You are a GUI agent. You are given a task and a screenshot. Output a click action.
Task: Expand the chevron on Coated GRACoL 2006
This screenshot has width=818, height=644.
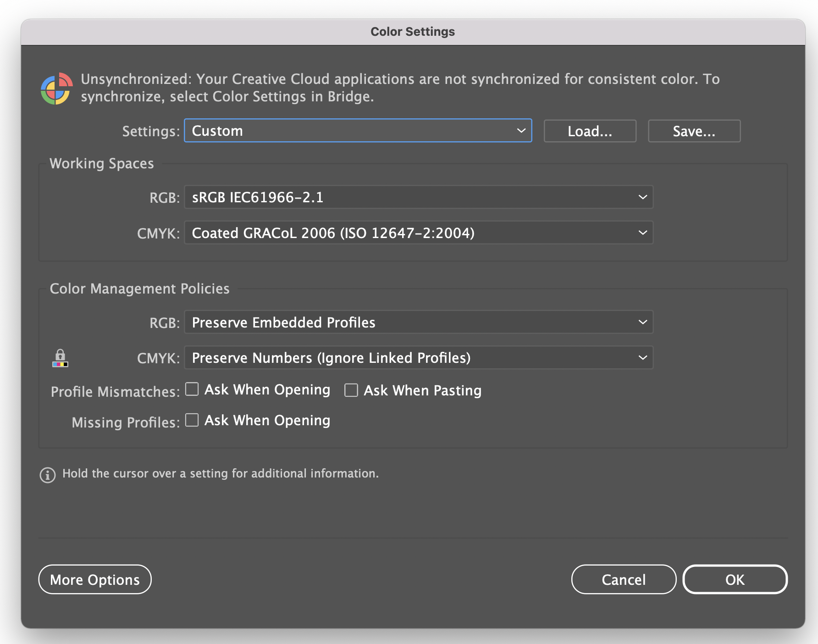coord(642,233)
